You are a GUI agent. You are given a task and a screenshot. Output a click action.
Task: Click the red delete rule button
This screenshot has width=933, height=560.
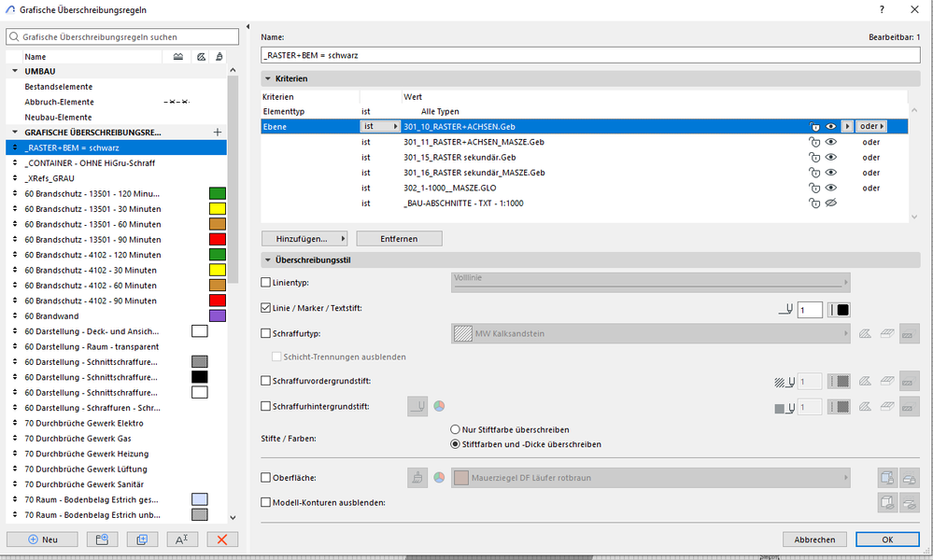coord(222,539)
